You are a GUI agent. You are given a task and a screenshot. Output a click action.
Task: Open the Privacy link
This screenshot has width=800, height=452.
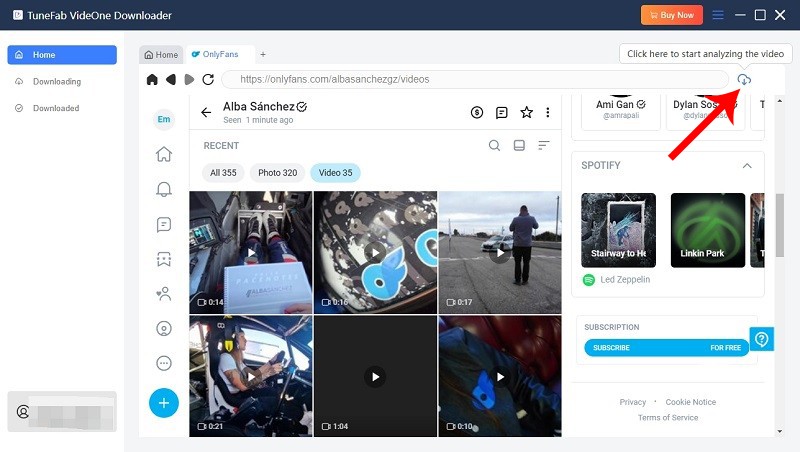pyautogui.click(x=633, y=402)
